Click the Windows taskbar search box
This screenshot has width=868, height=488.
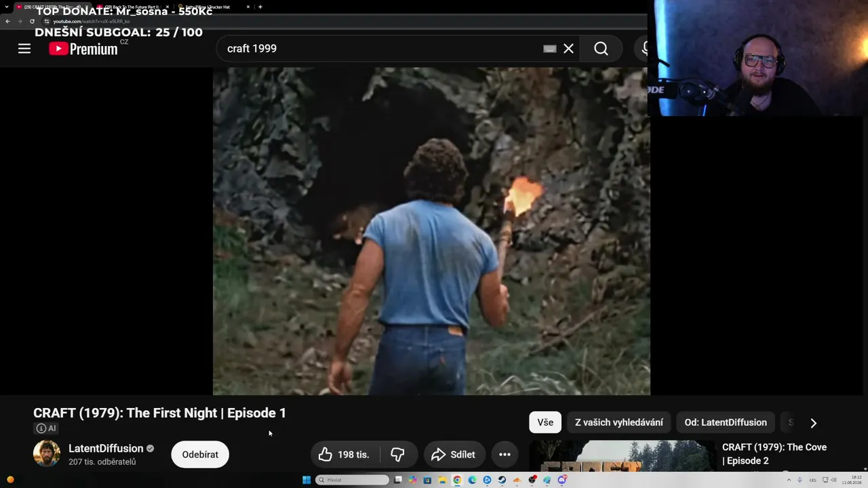point(353,480)
